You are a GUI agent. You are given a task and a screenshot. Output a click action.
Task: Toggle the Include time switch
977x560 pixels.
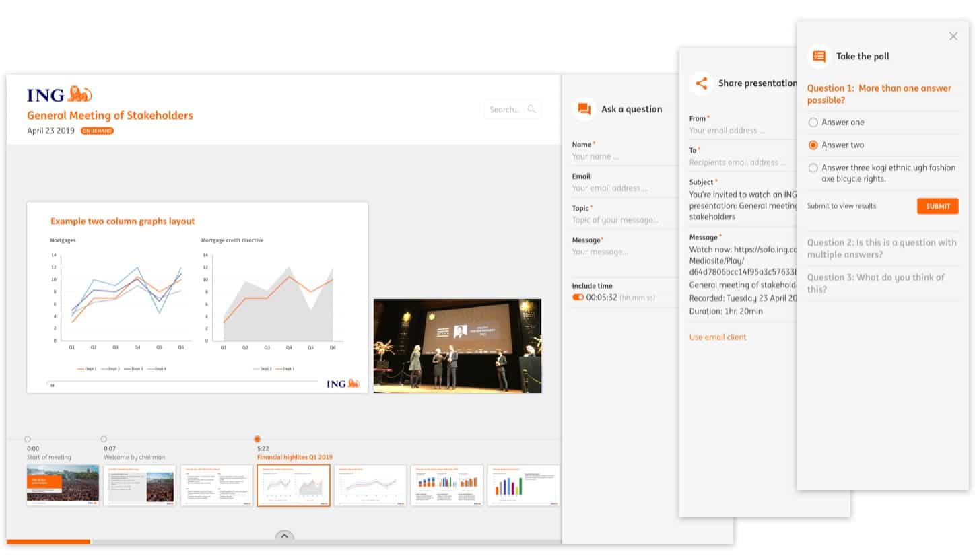(x=578, y=297)
